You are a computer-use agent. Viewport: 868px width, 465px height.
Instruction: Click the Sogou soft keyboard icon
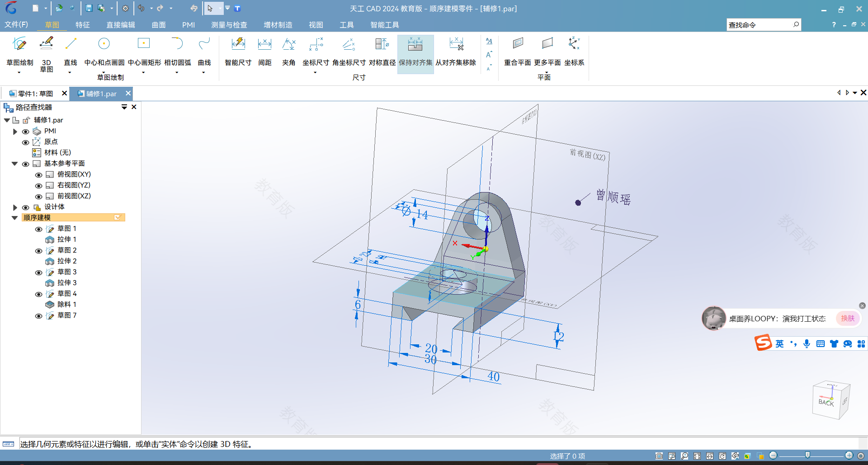(x=821, y=344)
